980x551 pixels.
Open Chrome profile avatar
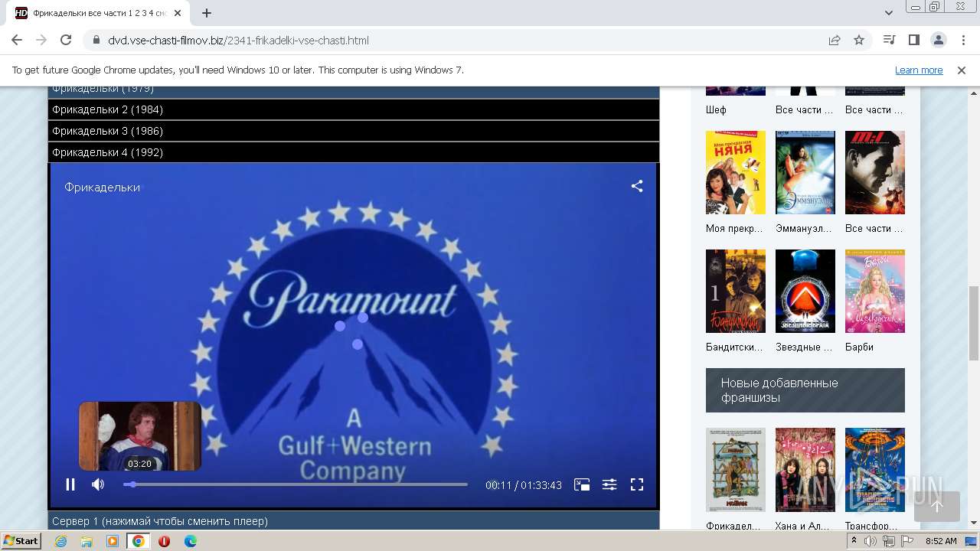click(x=938, y=41)
